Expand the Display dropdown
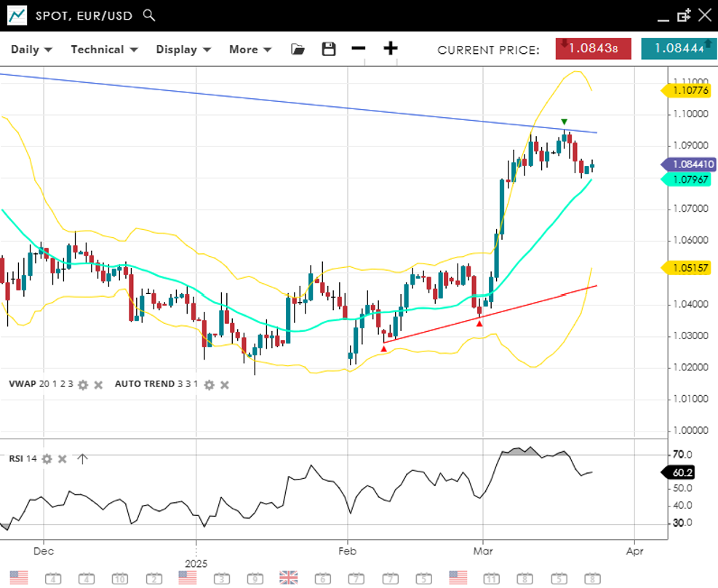The height and width of the screenshot is (588, 718). click(183, 49)
